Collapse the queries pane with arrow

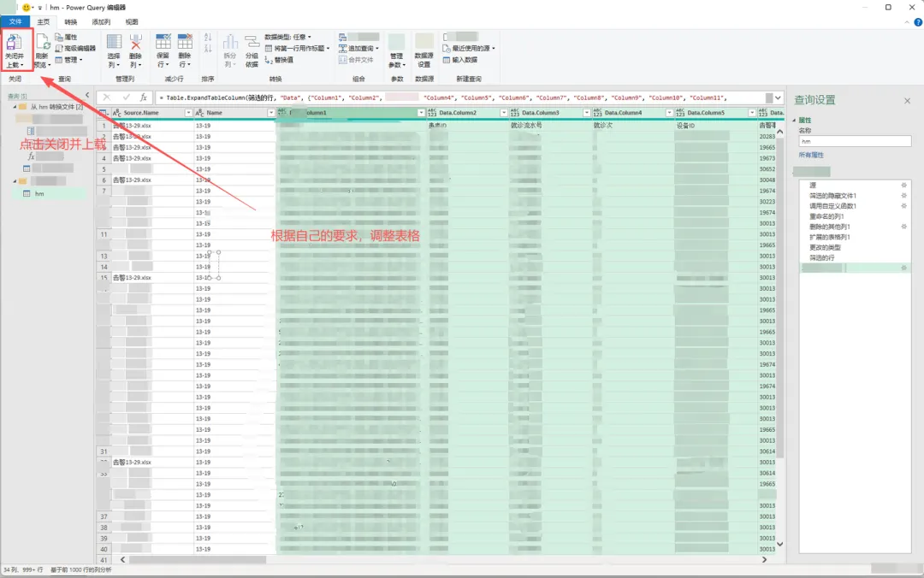(x=87, y=95)
